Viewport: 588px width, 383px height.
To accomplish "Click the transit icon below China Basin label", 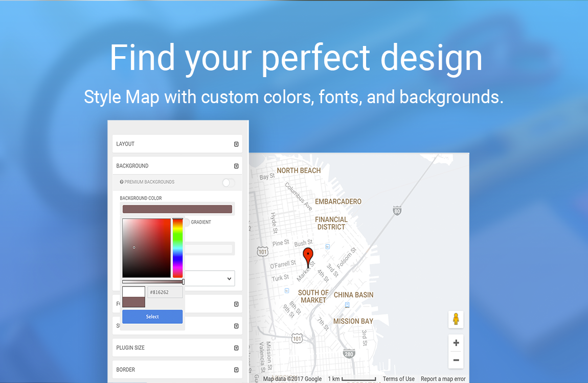I will coord(347,305).
